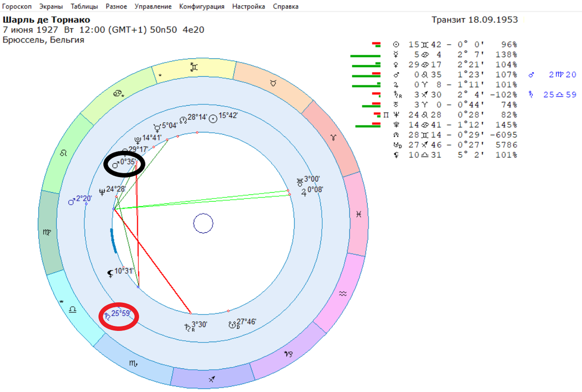
Task: Select the Leo sign sector on the wheel
Action: tap(63, 153)
